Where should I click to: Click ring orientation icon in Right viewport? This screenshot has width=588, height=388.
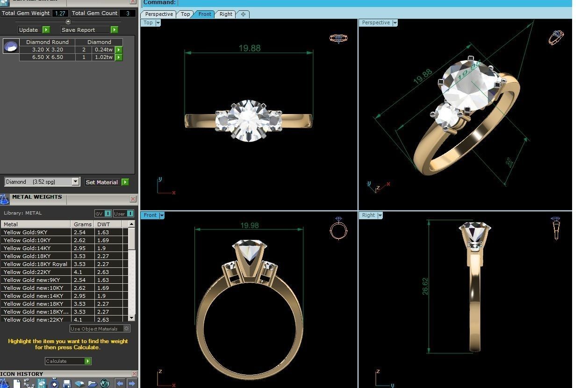[x=555, y=228]
